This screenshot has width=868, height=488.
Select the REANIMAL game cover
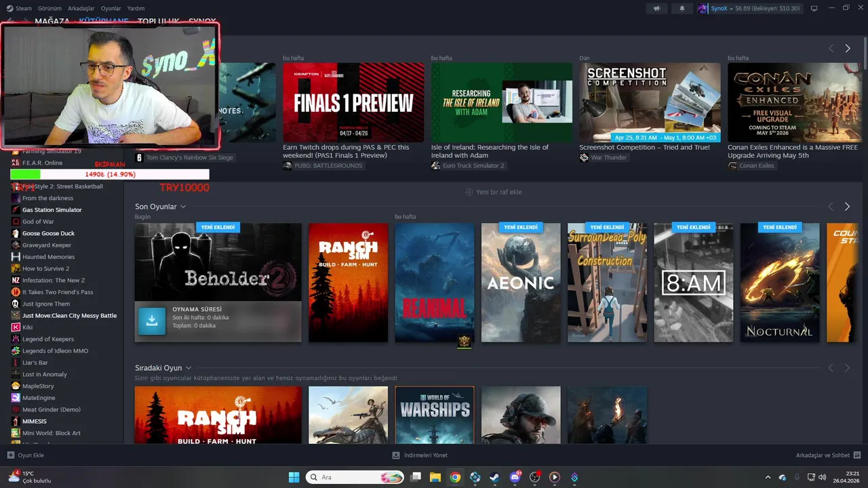coord(435,283)
